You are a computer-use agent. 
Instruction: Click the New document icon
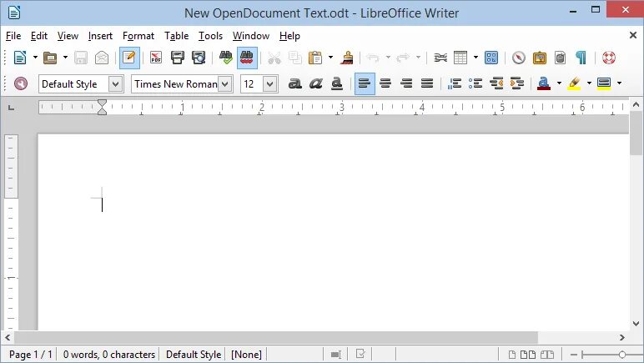[20, 58]
